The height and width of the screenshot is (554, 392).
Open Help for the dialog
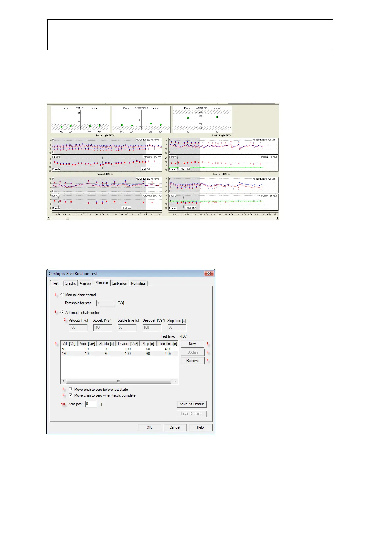(x=200, y=427)
